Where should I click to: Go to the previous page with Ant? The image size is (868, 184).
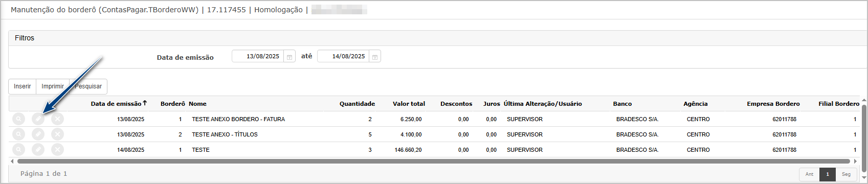809,174
